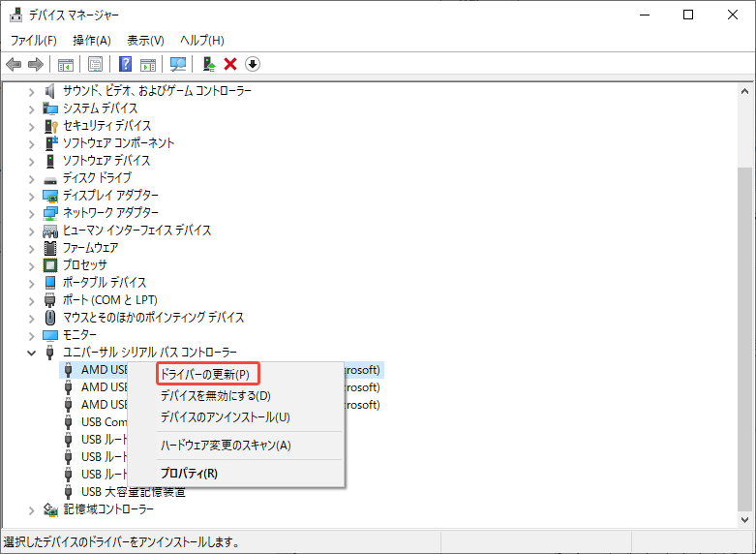The image size is (756, 554).
Task: Click the scrollbar up arrow
Action: (744, 91)
